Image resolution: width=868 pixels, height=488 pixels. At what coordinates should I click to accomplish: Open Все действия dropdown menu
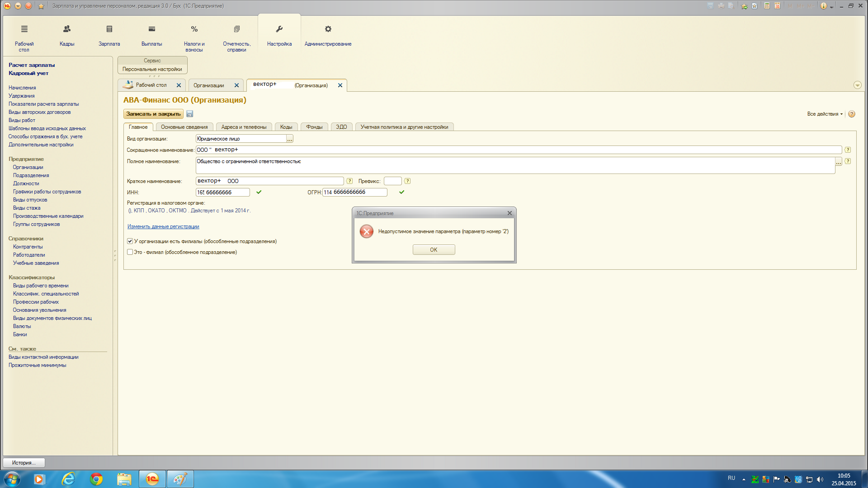click(825, 114)
